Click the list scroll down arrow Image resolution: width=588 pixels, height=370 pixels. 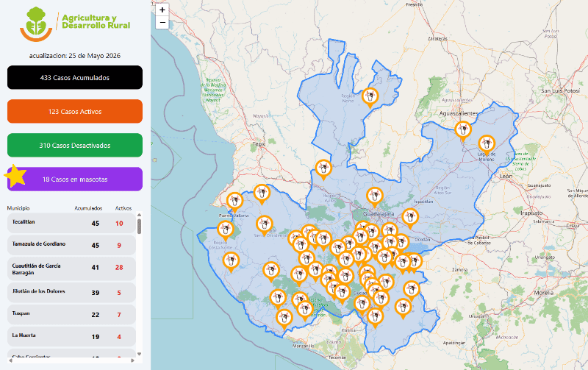[x=139, y=354]
